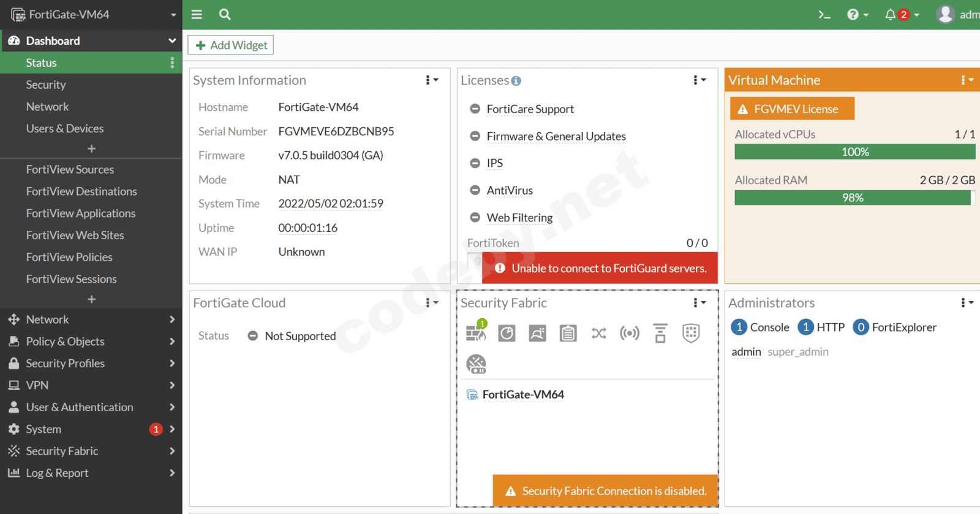Click the Licenses info icon
The width and height of the screenshot is (980, 514).
coord(516,81)
